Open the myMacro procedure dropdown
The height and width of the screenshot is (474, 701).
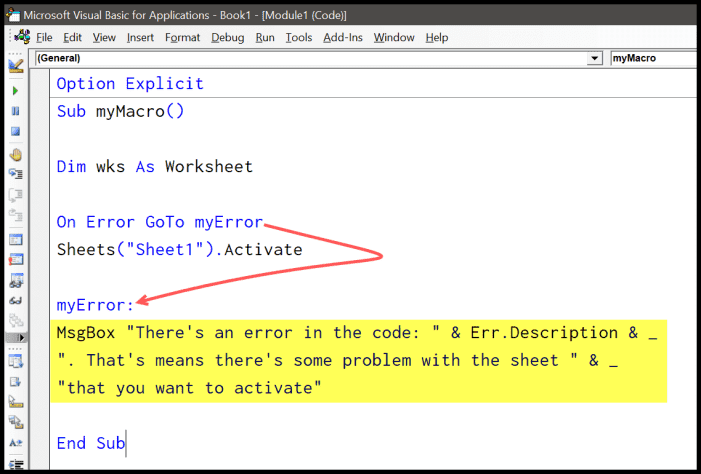pyautogui.click(x=652, y=59)
